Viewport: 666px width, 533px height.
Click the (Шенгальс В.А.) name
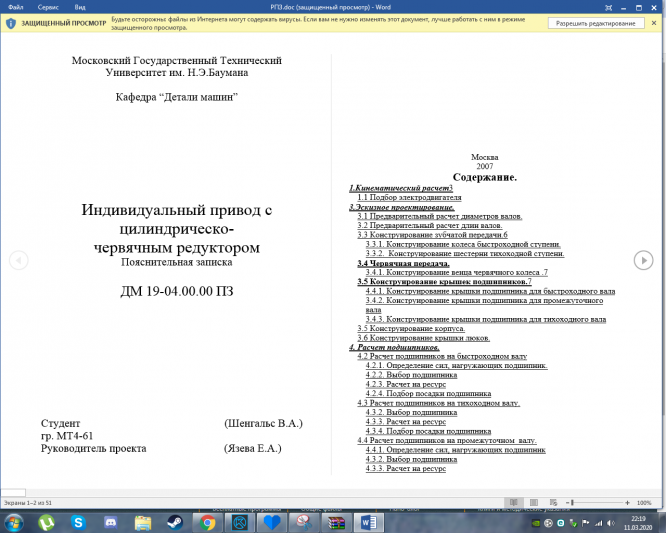pyautogui.click(x=263, y=423)
